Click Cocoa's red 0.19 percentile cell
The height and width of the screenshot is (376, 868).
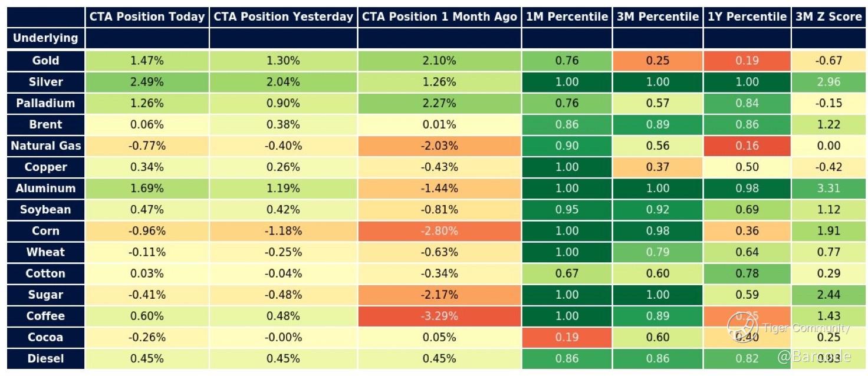(567, 337)
